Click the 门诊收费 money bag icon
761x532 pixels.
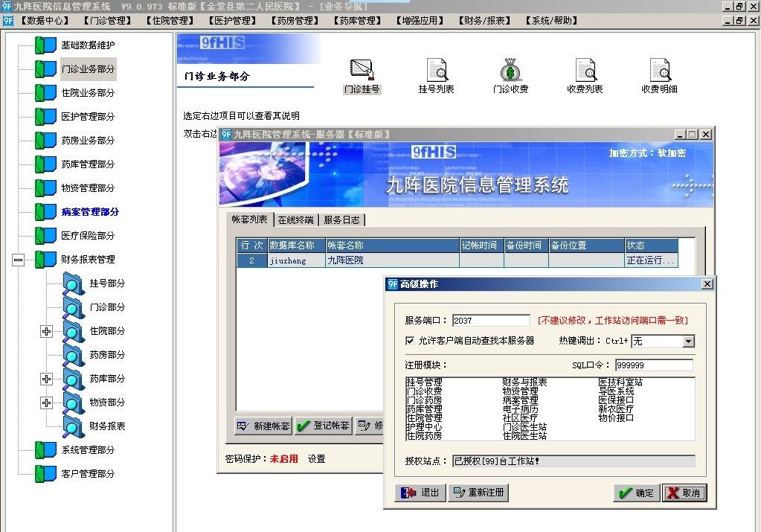510,70
